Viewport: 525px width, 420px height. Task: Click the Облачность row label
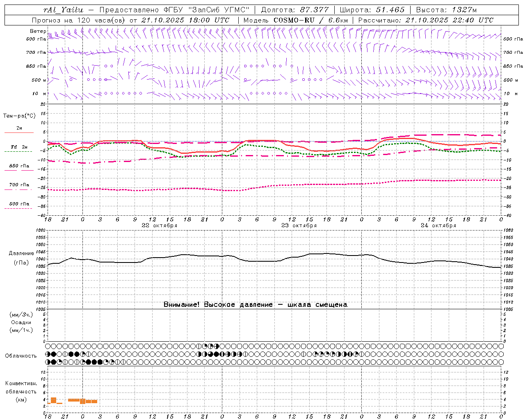(21, 356)
